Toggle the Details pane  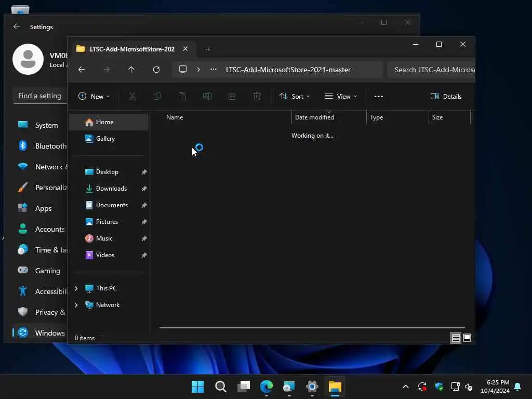click(x=446, y=96)
